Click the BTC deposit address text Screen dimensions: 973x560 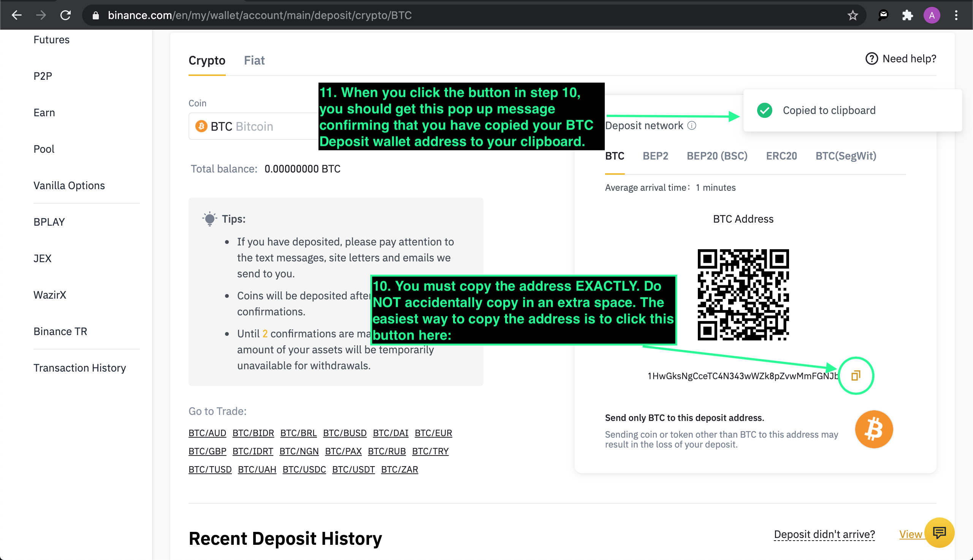(743, 376)
